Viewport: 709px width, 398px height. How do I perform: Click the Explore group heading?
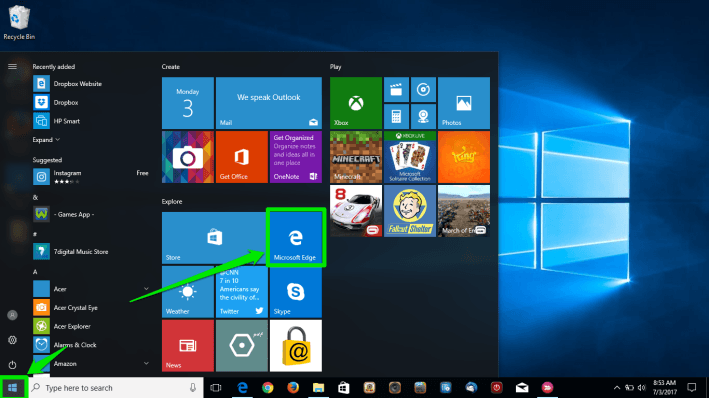coord(172,201)
